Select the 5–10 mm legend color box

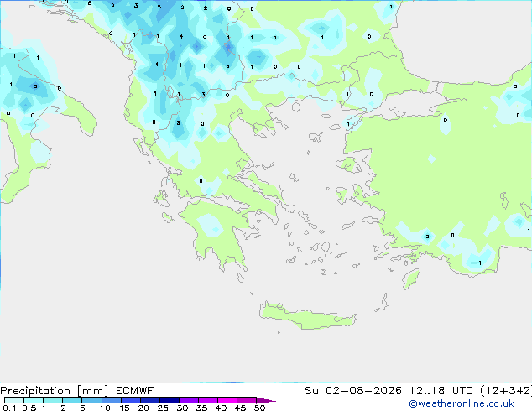(x=91, y=400)
